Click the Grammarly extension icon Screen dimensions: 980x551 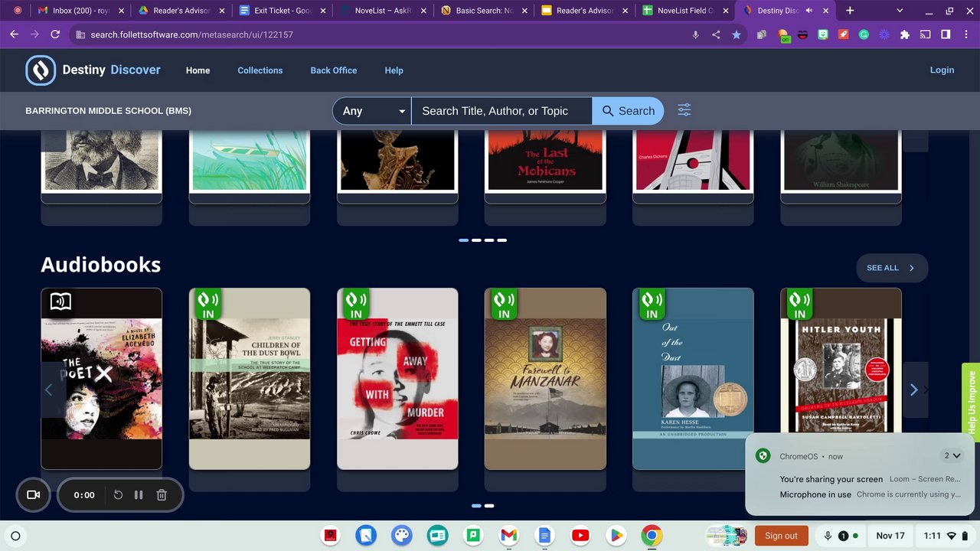[x=864, y=34]
